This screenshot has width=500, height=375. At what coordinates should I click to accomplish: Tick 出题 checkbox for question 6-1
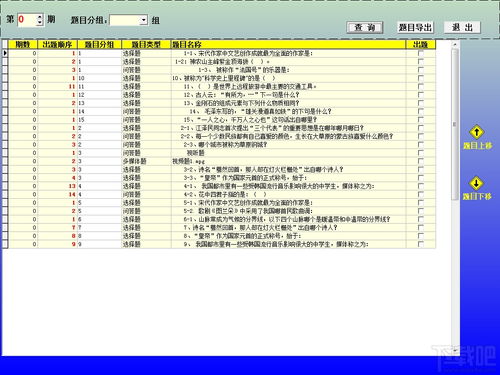point(421,219)
